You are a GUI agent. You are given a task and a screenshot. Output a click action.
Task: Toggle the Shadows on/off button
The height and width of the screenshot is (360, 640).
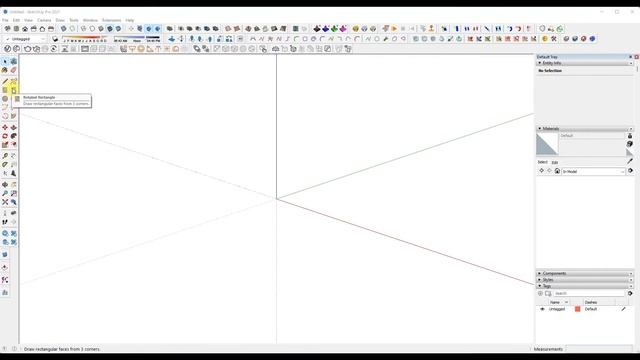pyautogui.click(x=55, y=39)
